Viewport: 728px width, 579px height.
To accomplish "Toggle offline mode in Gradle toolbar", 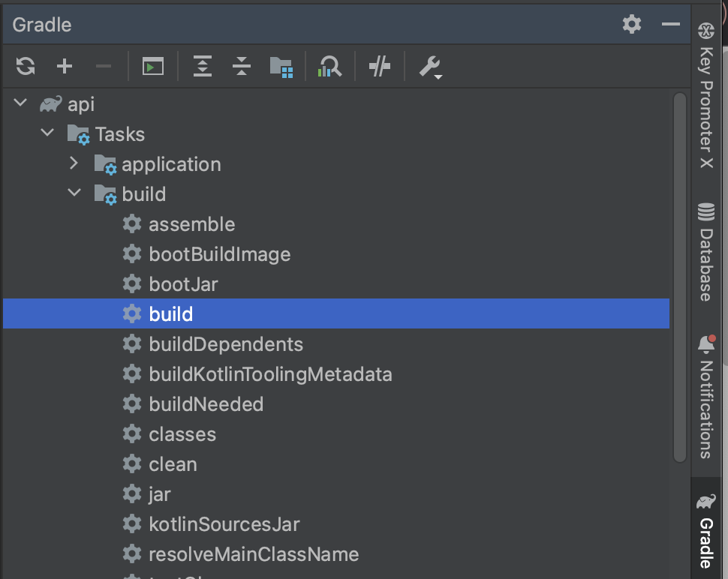I will [379, 66].
